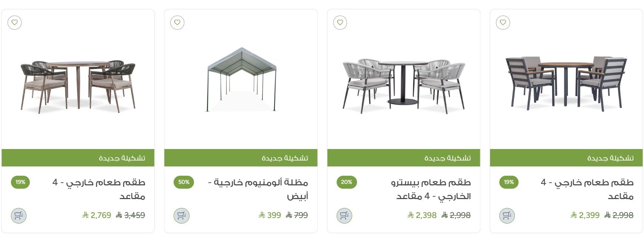
Task: Click the 19% discount badge on the first card
Action: pyautogui.click(x=20, y=182)
